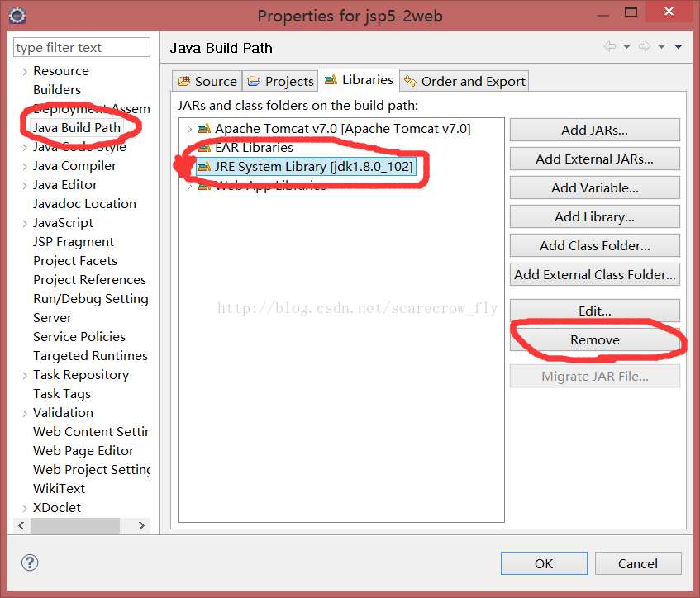700x598 pixels.
Task: Click the JRE System Library icon
Action: click(x=204, y=167)
